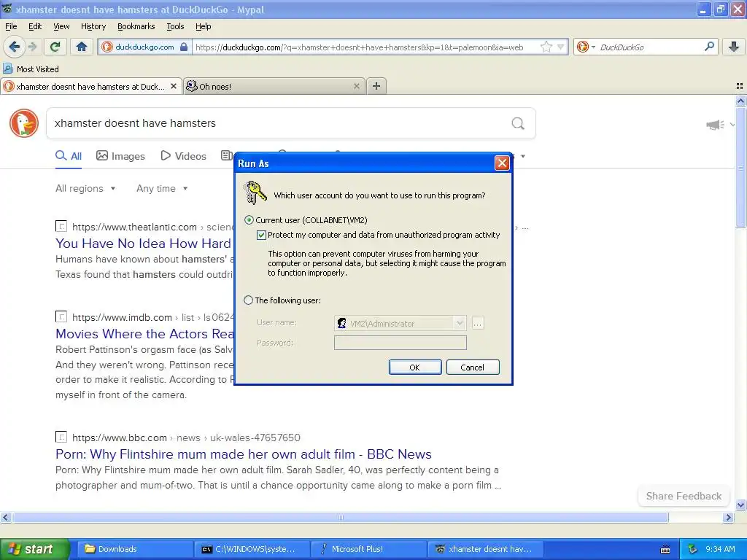Open a new tab with plus button
Image resolution: width=747 pixels, height=560 pixels.
[376, 86]
